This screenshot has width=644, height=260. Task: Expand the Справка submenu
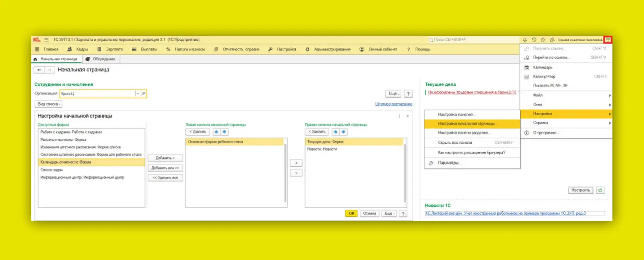point(566,123)
